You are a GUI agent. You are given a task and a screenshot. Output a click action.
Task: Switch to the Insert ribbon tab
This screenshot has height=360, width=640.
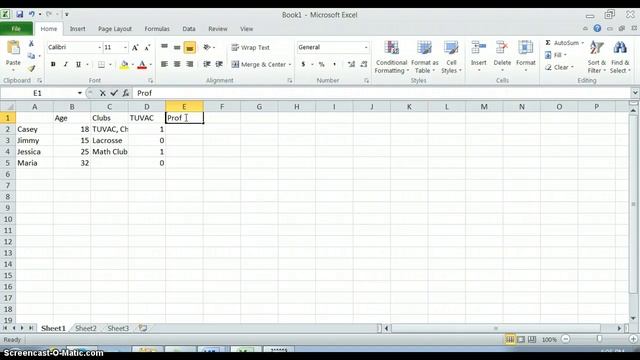coord(78,29)
